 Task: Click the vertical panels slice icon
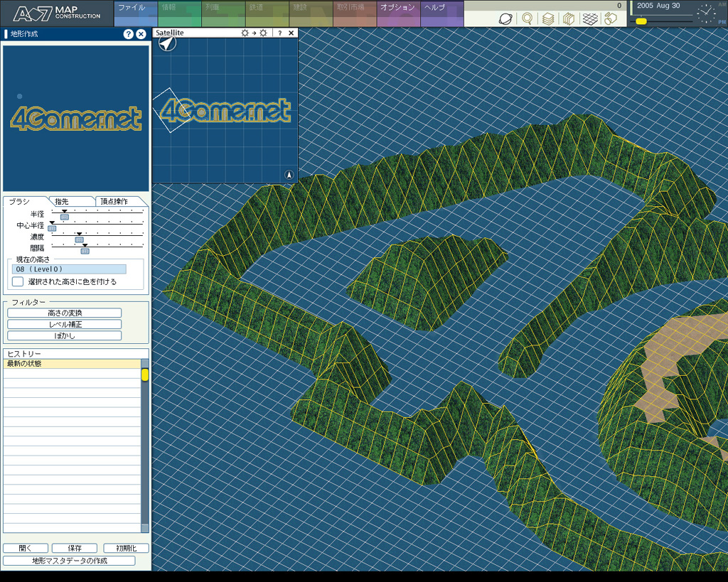(x=569, y=19)
